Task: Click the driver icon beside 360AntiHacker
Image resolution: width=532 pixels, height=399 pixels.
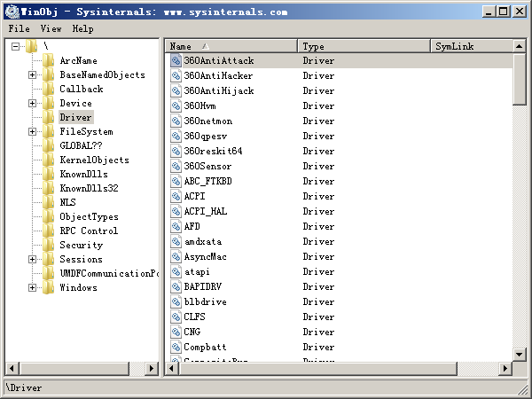Action: [176, 75]
